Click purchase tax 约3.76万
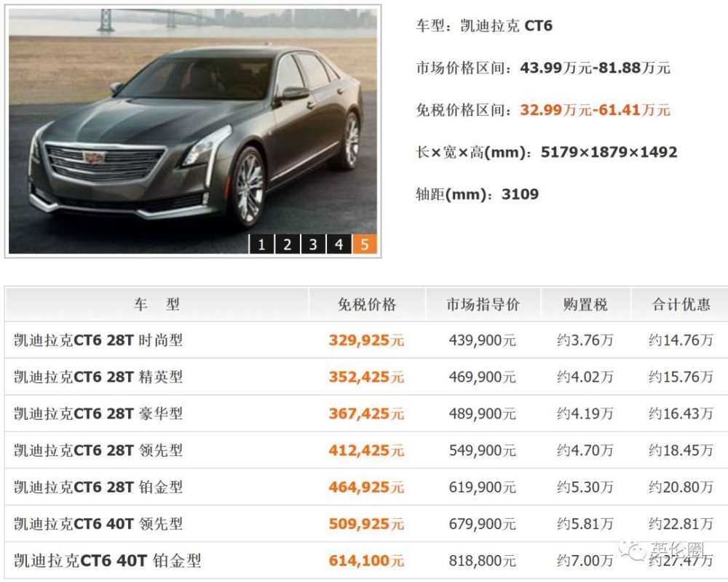The image size is (728, 582). point(585,340)
